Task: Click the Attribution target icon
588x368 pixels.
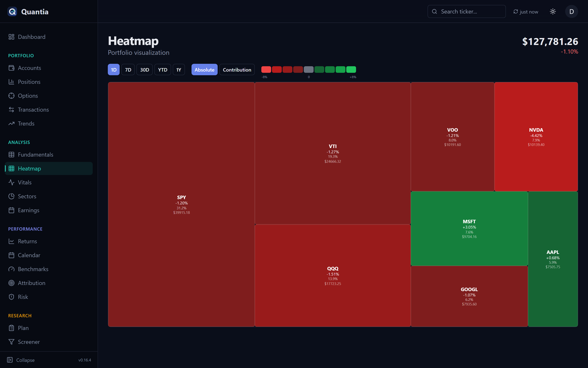Action: point(11,283)
